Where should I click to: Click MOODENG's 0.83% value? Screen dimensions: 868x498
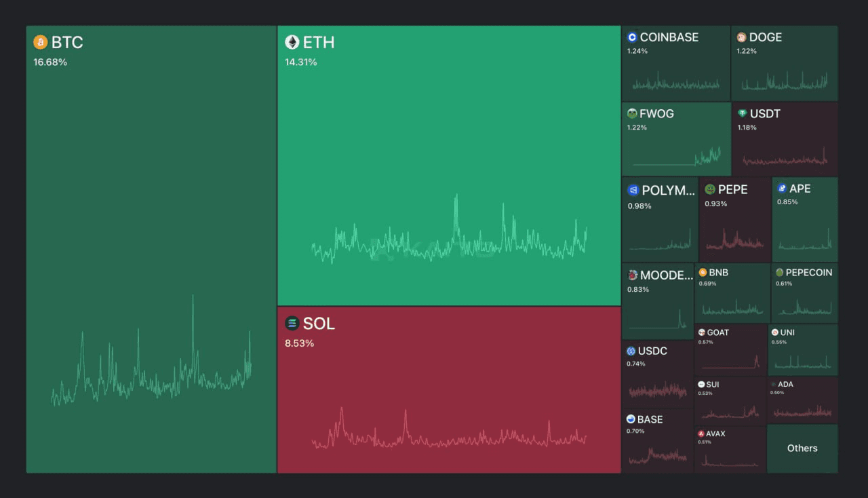638,290
